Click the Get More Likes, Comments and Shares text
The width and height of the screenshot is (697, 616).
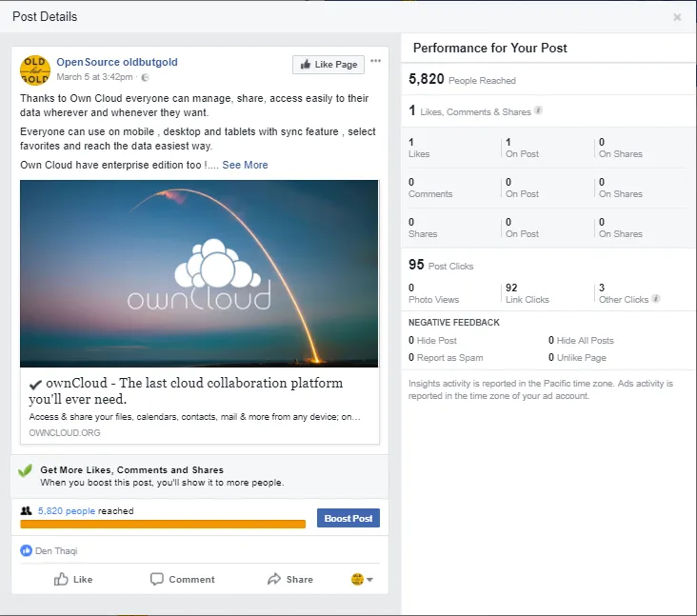[132, 470]
